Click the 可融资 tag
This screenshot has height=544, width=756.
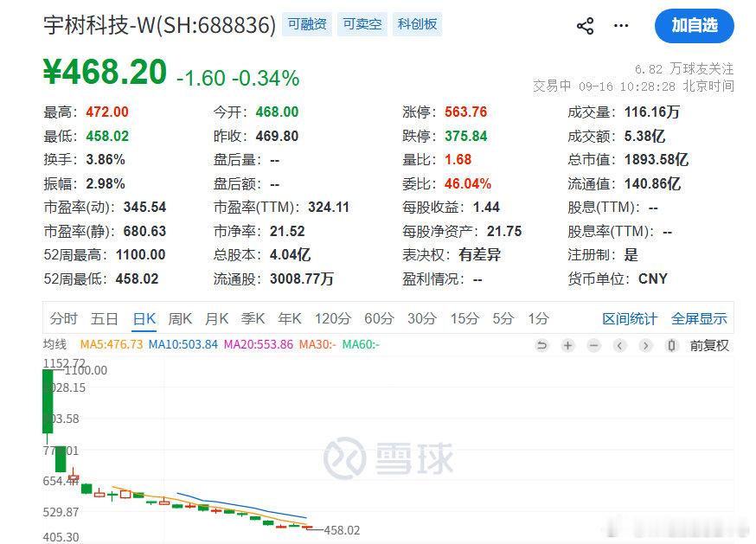(307, 24)
